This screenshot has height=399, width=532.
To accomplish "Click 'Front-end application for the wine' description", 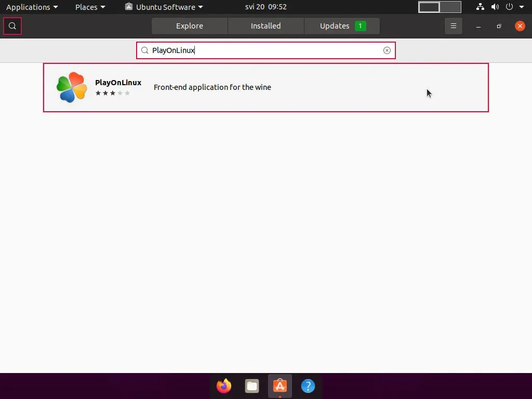I will tap(212, 87).
